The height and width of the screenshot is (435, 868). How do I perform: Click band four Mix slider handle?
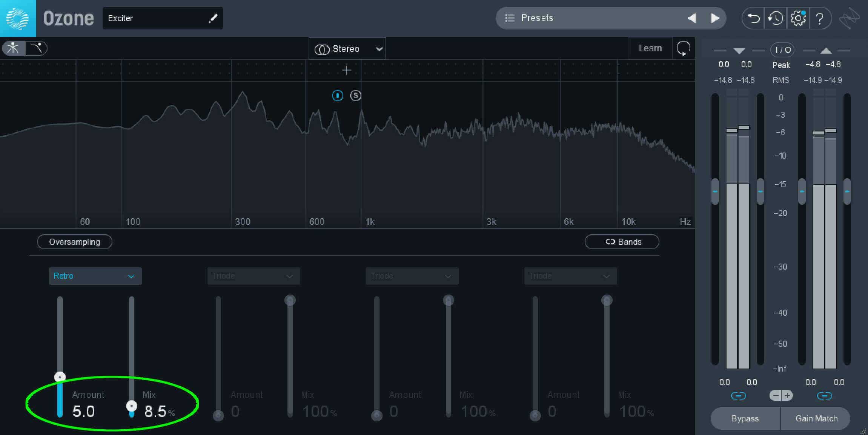pyautogui.click(x=607, y=301)
